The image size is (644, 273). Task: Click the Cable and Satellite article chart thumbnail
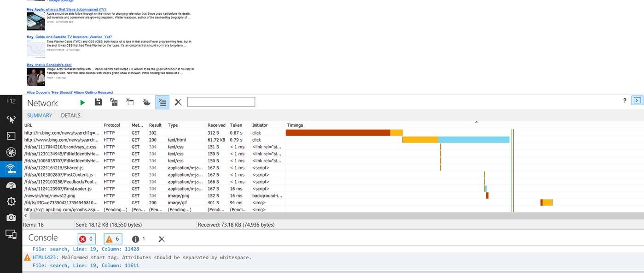pyautogui.click(x=36, y=49)
